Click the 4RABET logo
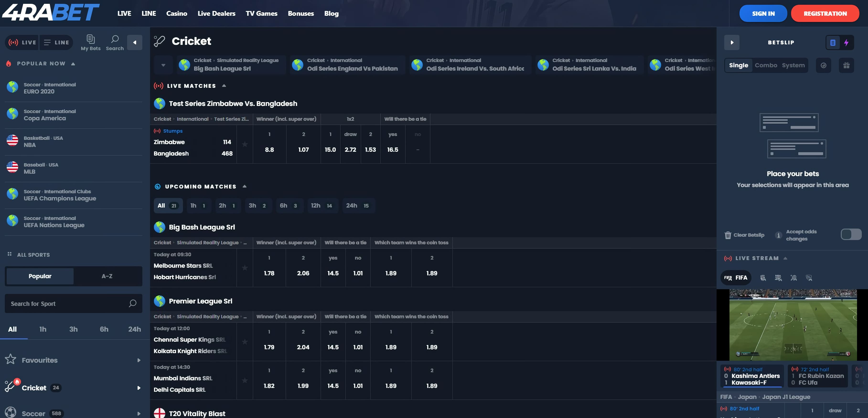 pyautogui.click(x=51, y=12)
